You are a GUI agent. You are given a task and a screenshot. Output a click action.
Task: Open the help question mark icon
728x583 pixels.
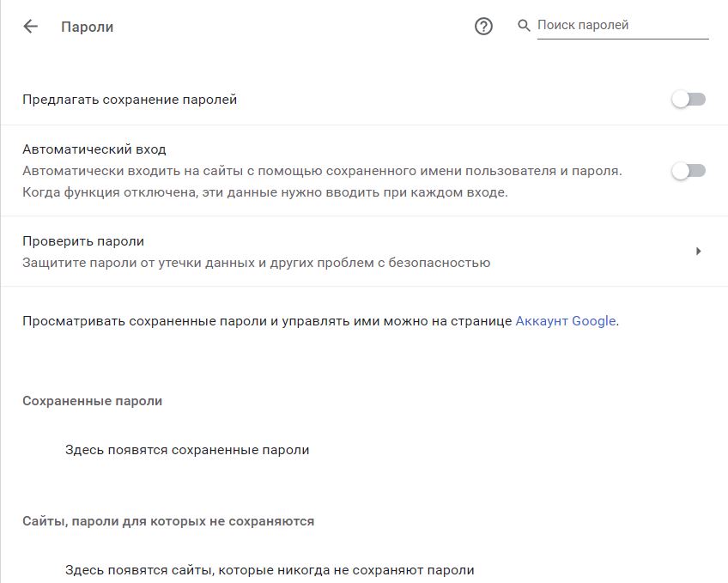483,27
